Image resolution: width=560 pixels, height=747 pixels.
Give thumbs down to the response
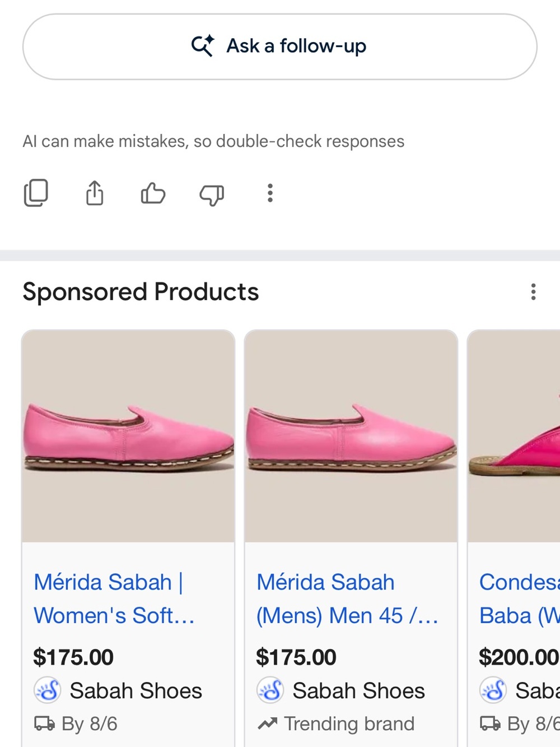(x=212, y=194)
